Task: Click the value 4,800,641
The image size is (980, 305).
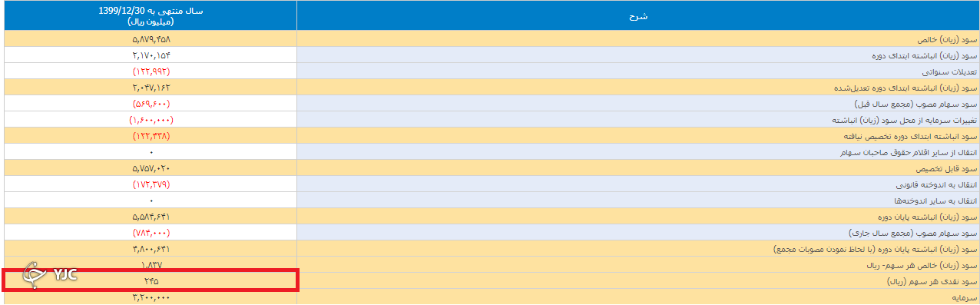Action: pyautogui.click(x=151, y=249)
